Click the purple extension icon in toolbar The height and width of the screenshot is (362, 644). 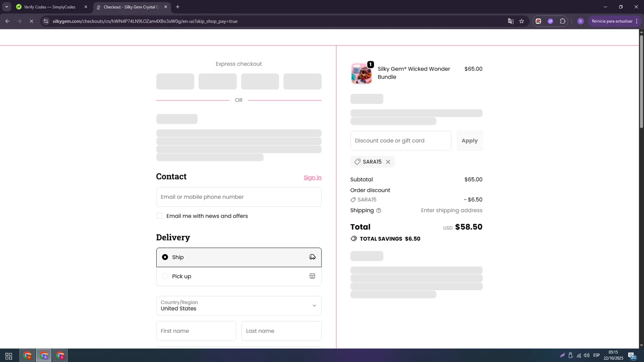click(550, 21)
